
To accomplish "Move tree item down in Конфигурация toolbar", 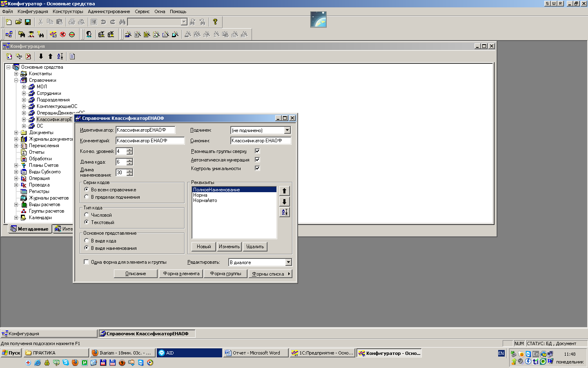I will (x=41, y=56).
